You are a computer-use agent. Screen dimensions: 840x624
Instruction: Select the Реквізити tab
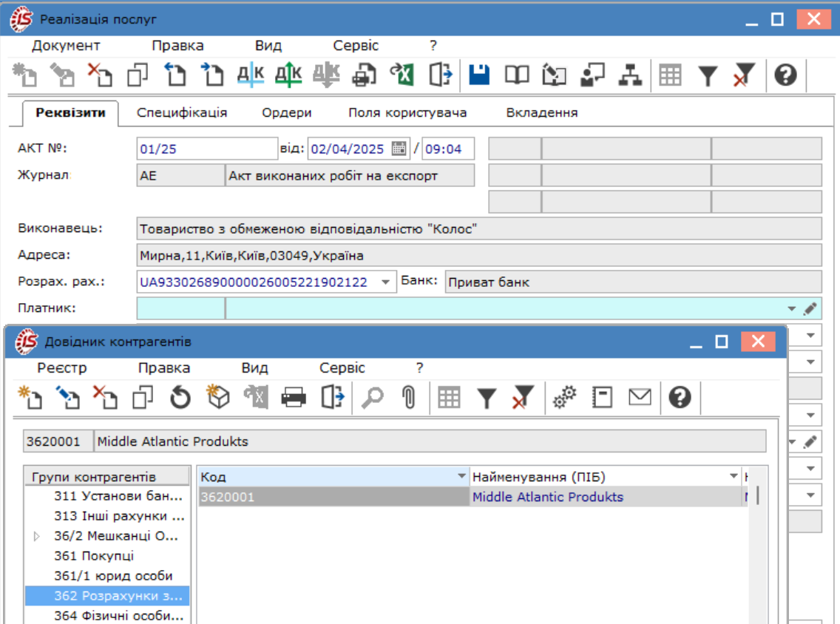click(70, 113)
